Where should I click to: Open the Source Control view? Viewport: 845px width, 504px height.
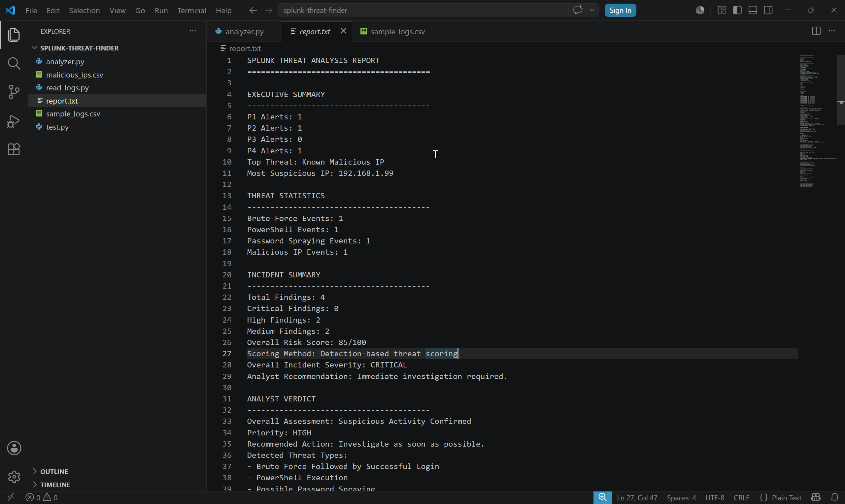pyautogui.click(x=14, y=92)
